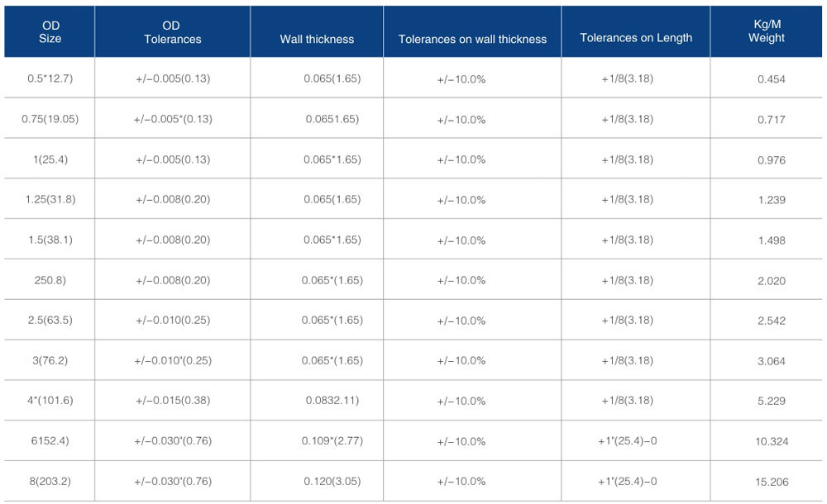The height and width of the screenshot is (504, 827).
Task: Click the Tolerances on Length header
Action: point(636,38)
